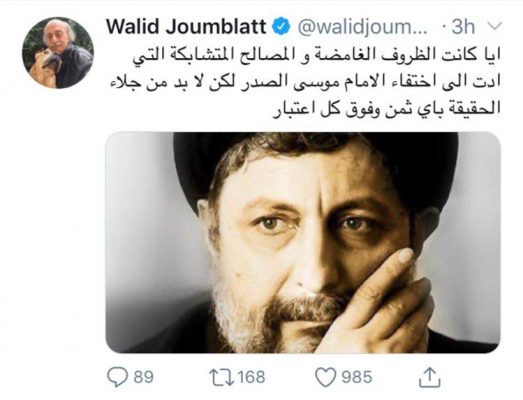
Task: Like the tweet with heart icon
Action: click(x=325, y=377)
